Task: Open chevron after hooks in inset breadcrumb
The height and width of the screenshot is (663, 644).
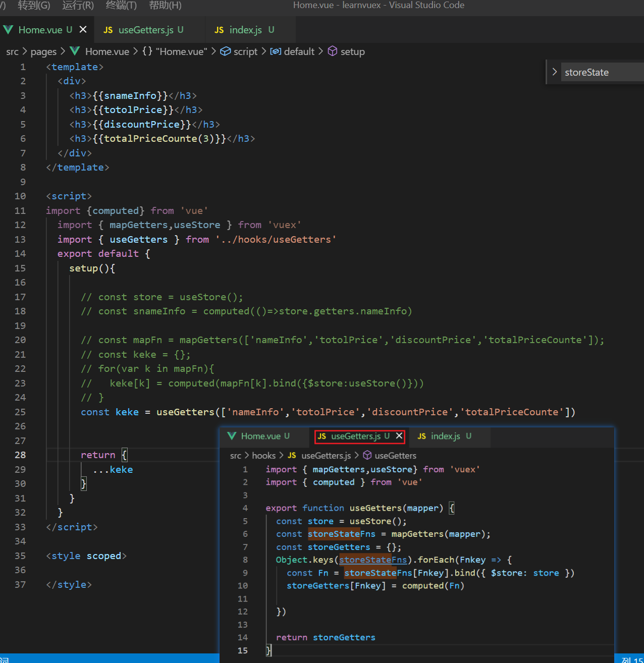Action: point(281,455)
